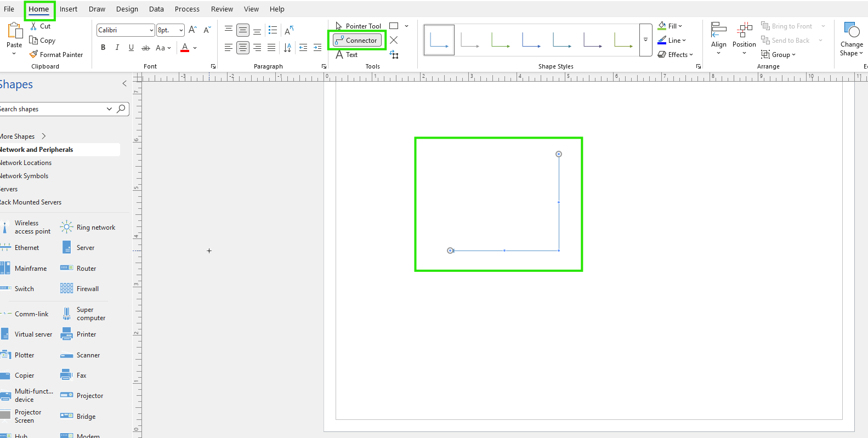Open the font color picker arrow
Viewport: 868px width, 438px height.
[195, 48]
